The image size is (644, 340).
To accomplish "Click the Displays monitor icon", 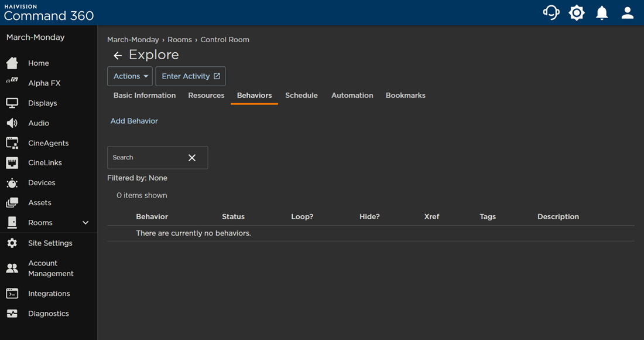I will 12,103.
